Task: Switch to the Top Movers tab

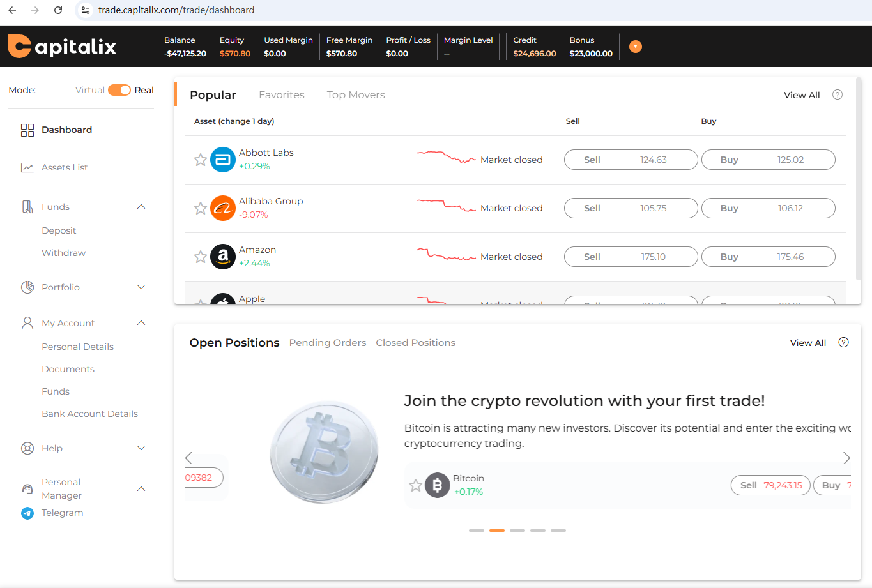Action: click(x=356, y=95)
